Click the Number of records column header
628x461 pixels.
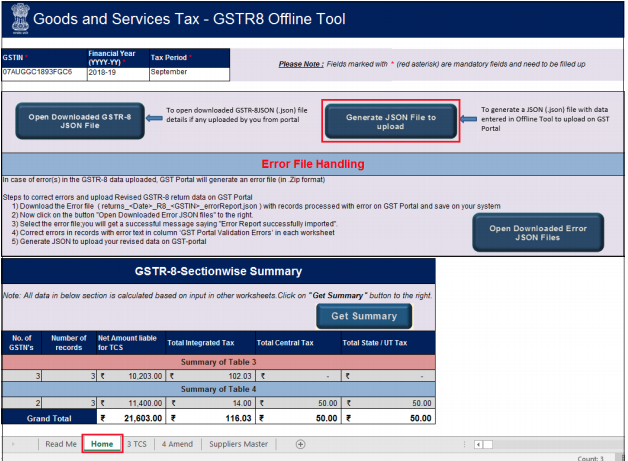tap(69, 343)
